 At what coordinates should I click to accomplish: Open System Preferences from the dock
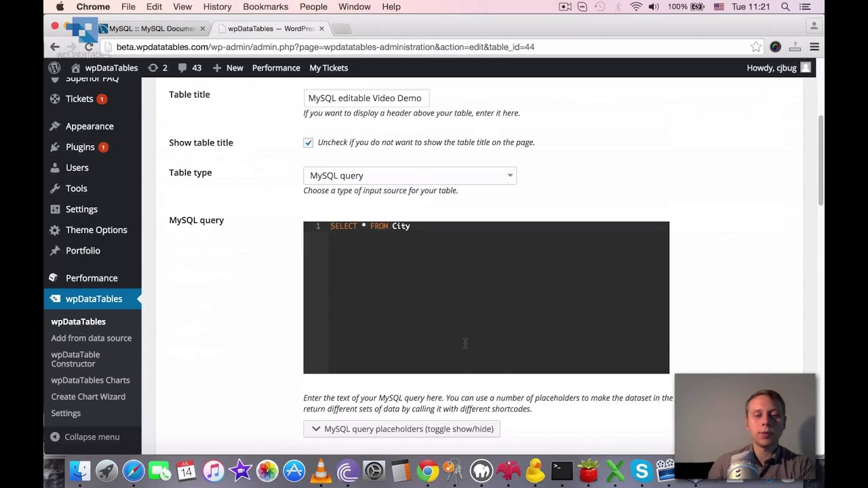374,470
